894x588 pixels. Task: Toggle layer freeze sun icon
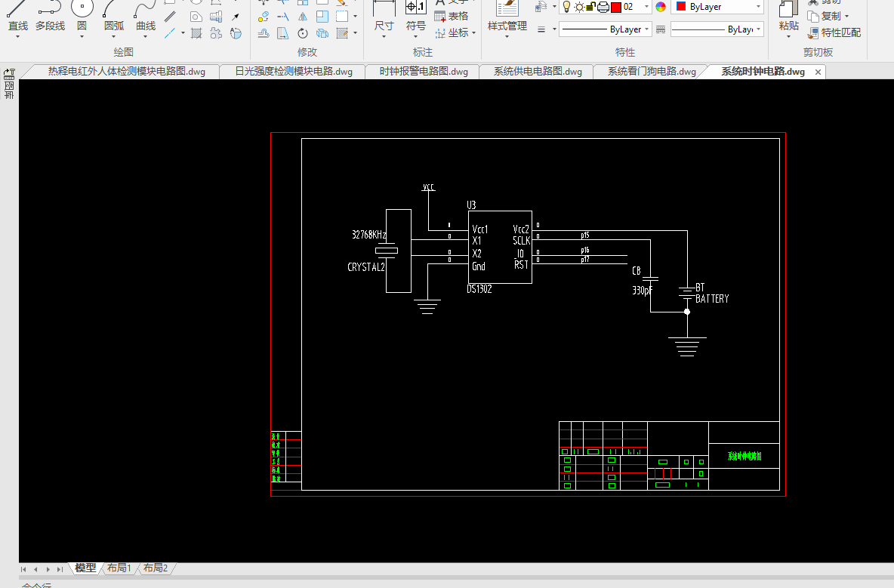coord(579,7)
